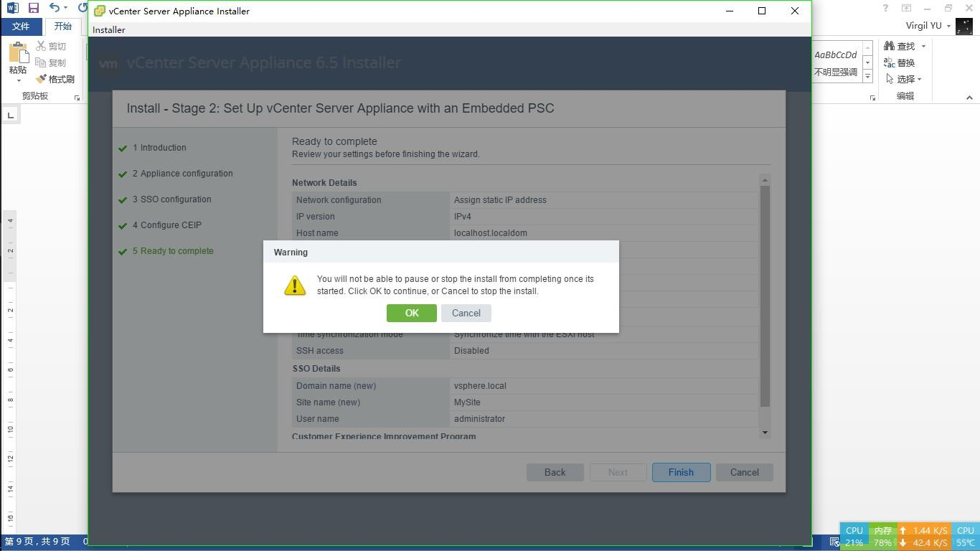The height and width of the screenshot is (551, 980).
Task: Click the Undo arrow in Word's toolbar
Action: pos(55,9)
